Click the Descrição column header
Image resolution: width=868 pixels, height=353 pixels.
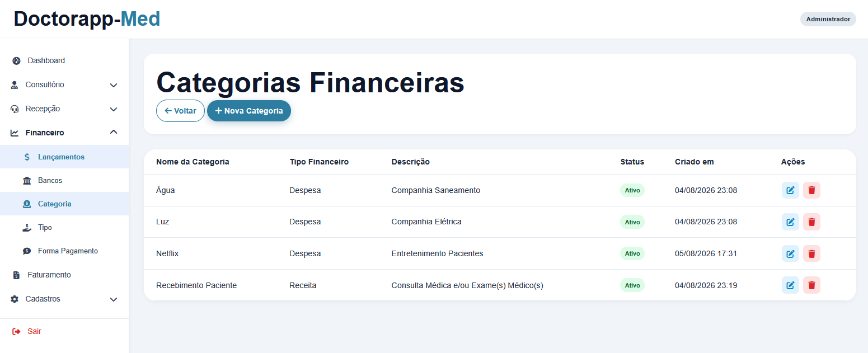[x=410, y=162]
